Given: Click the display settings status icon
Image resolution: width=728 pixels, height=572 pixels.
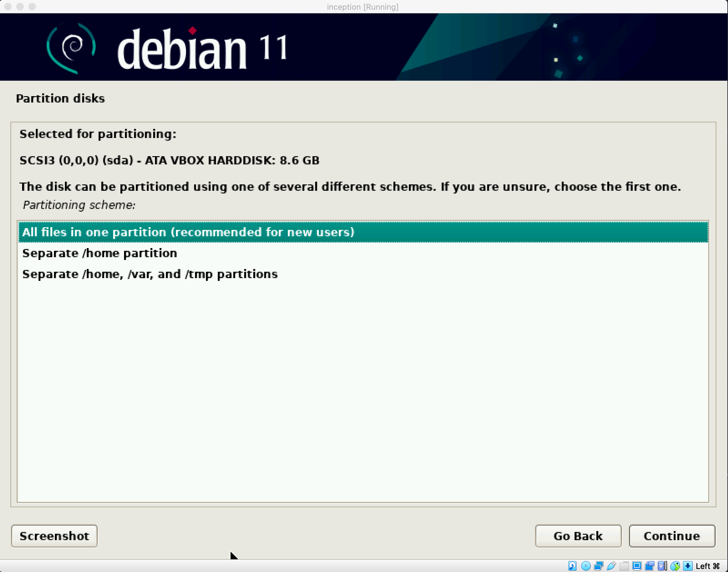Looking at the screenshot, I should pos(637,566).
